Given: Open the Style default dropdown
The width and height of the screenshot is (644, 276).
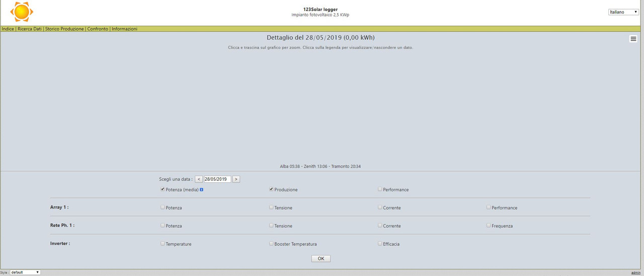Looking at the screenshot, I should coord(25,272).
